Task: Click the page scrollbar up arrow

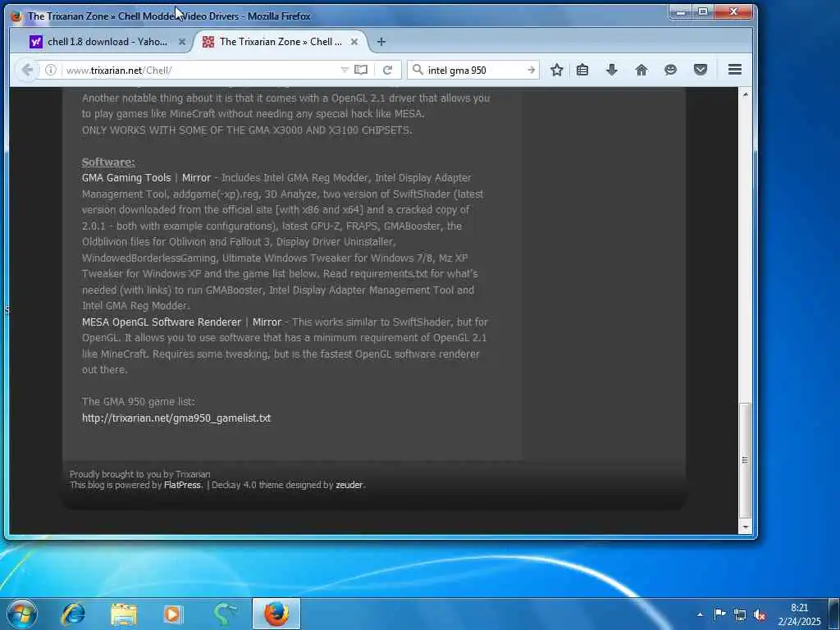Action: (x=745, y=94)
